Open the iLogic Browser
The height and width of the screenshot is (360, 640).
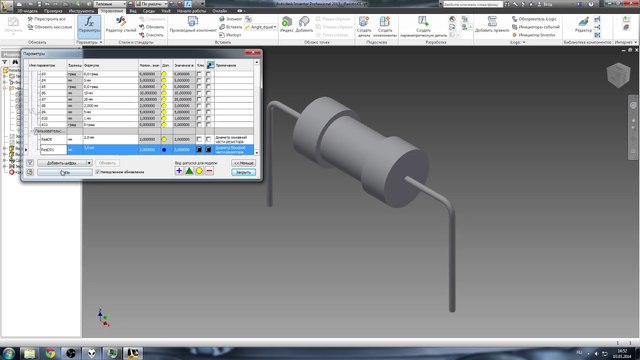coord(534,19)
